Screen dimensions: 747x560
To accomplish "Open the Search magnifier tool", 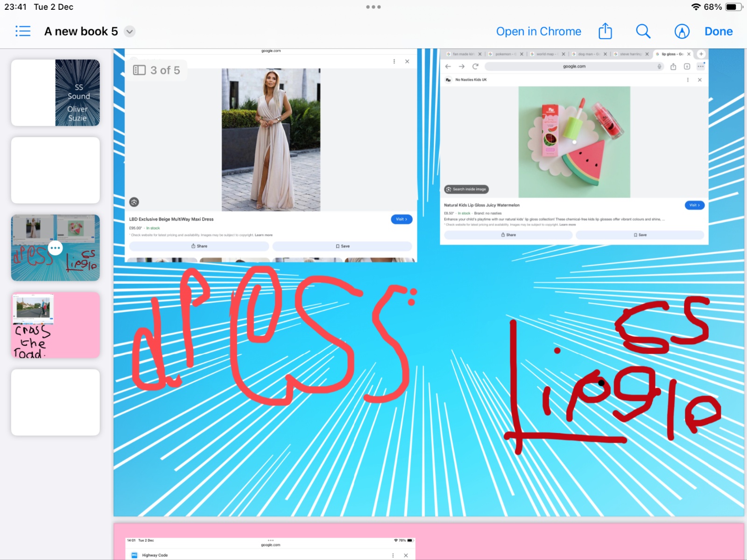I will 643,31.
